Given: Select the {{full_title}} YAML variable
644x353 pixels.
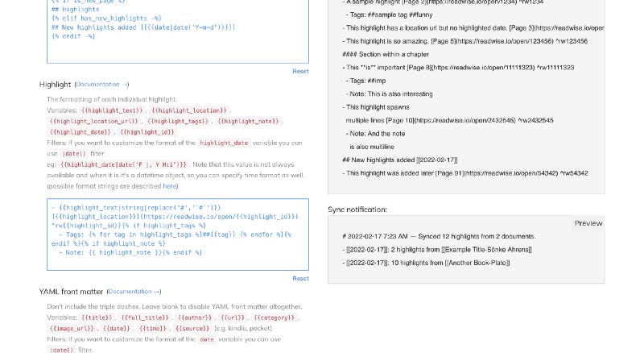Looking at the screenshot, I should [145, 318].
